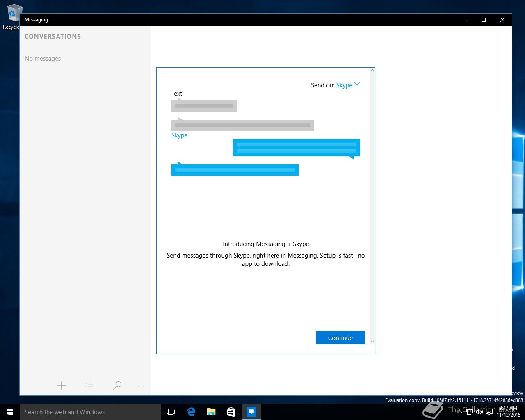
Task: Click the Messaging app taskbar icon
Action: pyautogui.click(x=251, y=412)
